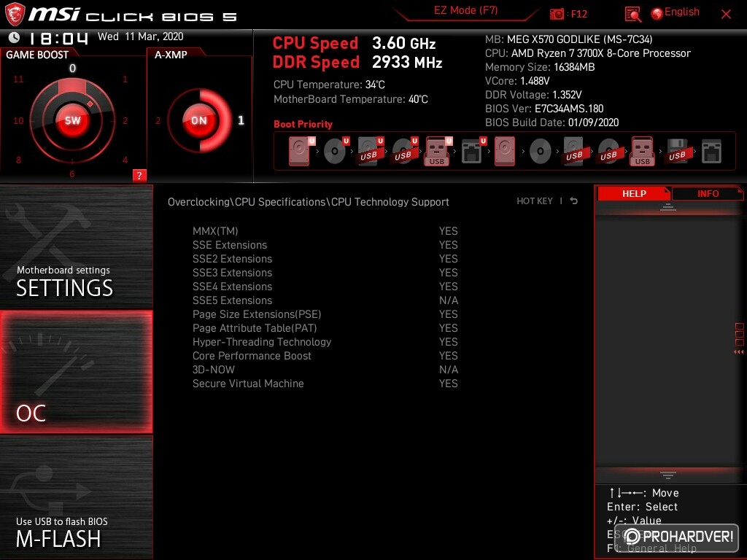Take a screenshot with the F12 camera icon
The height and width of the screenshot is (560, 747).
[x=557, y=14]
